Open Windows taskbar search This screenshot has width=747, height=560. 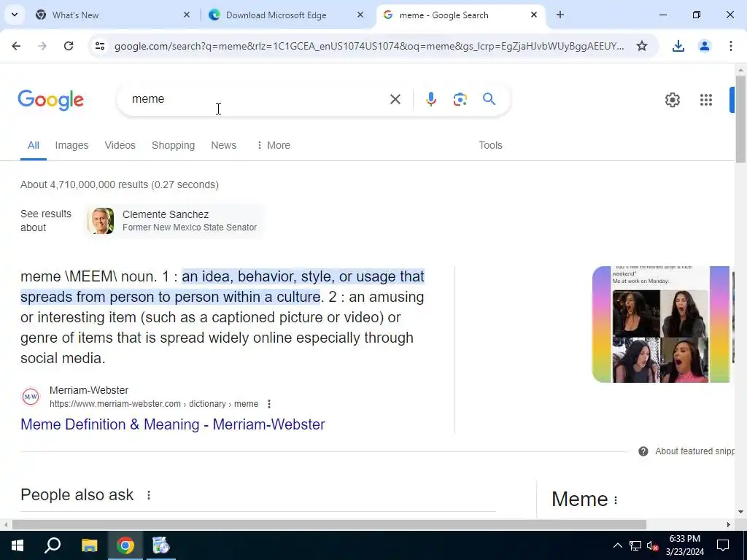click(53, 545)
